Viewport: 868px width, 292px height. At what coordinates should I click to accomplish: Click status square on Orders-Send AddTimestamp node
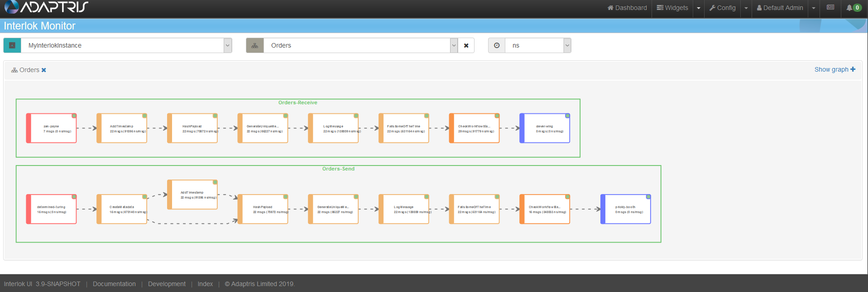pyautogui.click(x=215, y=182)
